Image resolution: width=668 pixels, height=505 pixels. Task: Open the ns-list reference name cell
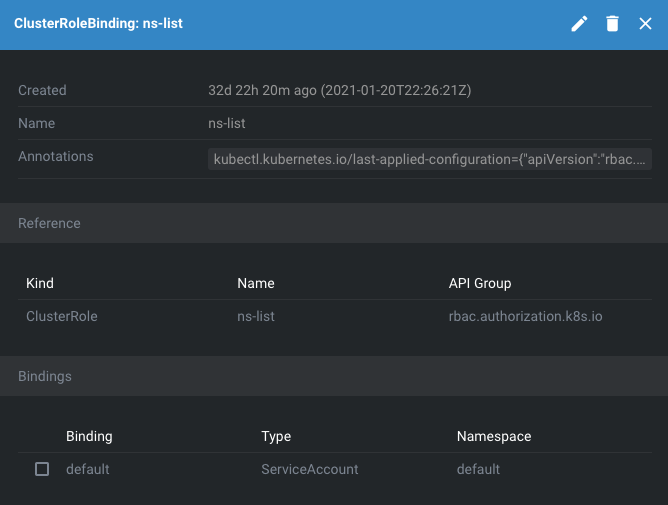256,316
